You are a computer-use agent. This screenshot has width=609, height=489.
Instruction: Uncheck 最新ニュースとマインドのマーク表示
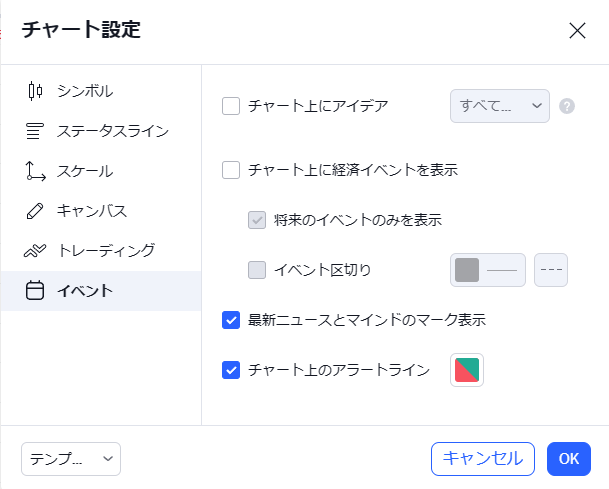point(231,320)
